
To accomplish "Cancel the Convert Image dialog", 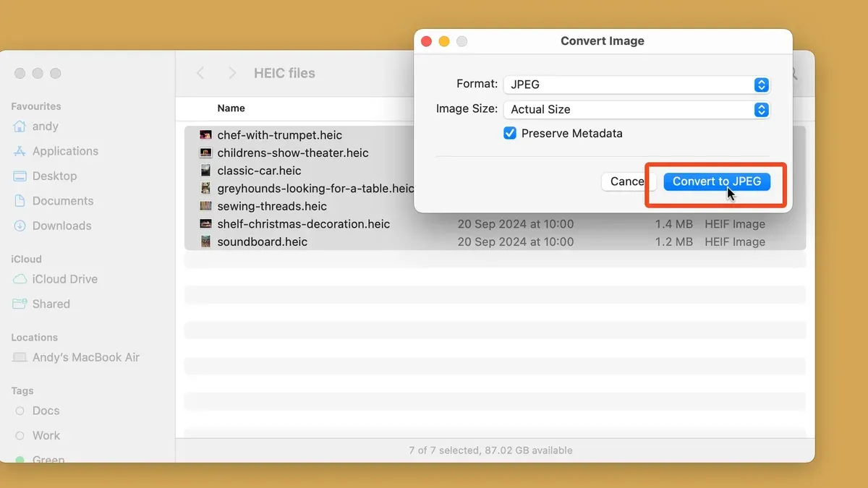I will tap(626, 181).
